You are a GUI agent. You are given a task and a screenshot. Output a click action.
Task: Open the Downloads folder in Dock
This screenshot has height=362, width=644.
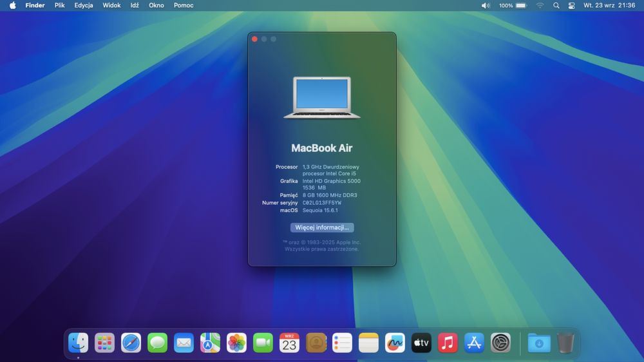click(x=539, y=343)
